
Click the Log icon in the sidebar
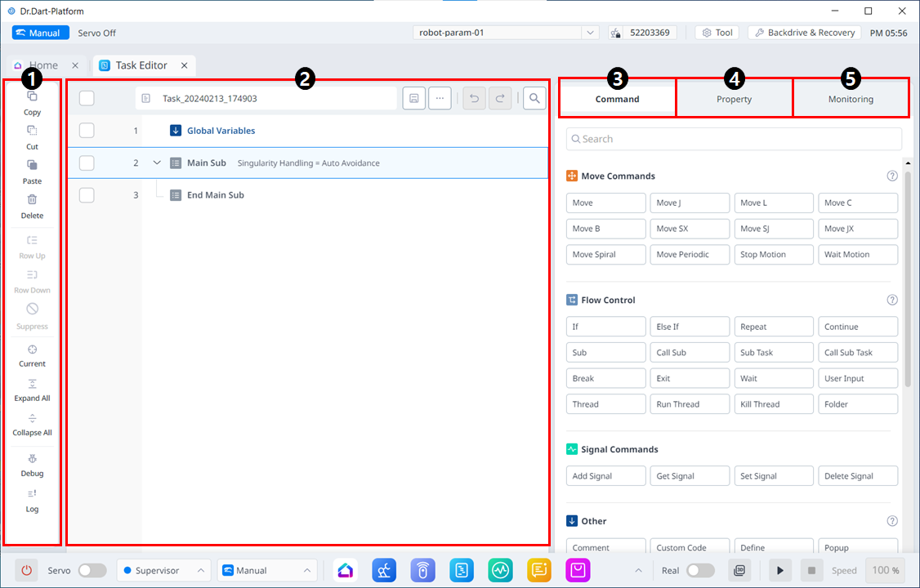(31, 501)
